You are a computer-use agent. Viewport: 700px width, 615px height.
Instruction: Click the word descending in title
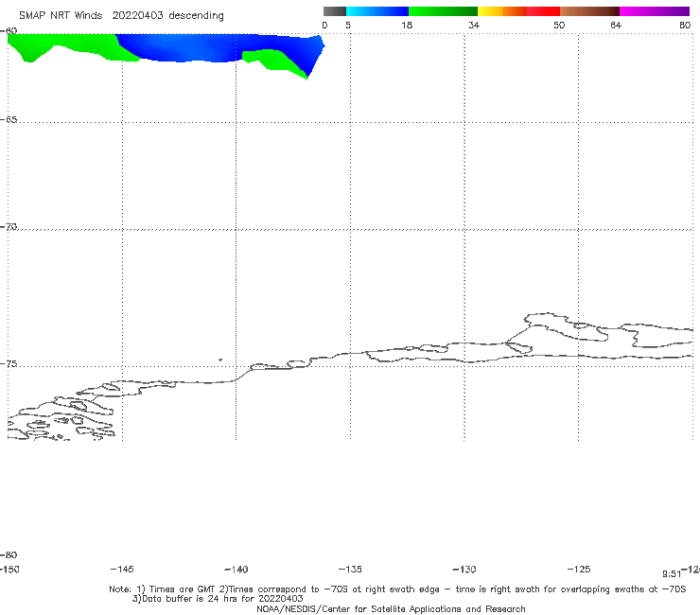[x=196, y=16]
